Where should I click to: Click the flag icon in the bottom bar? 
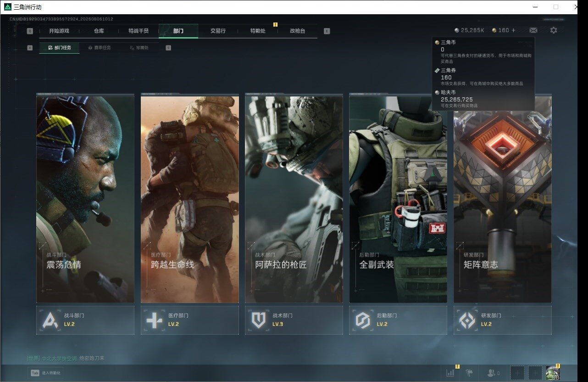(x=469, y=373)
